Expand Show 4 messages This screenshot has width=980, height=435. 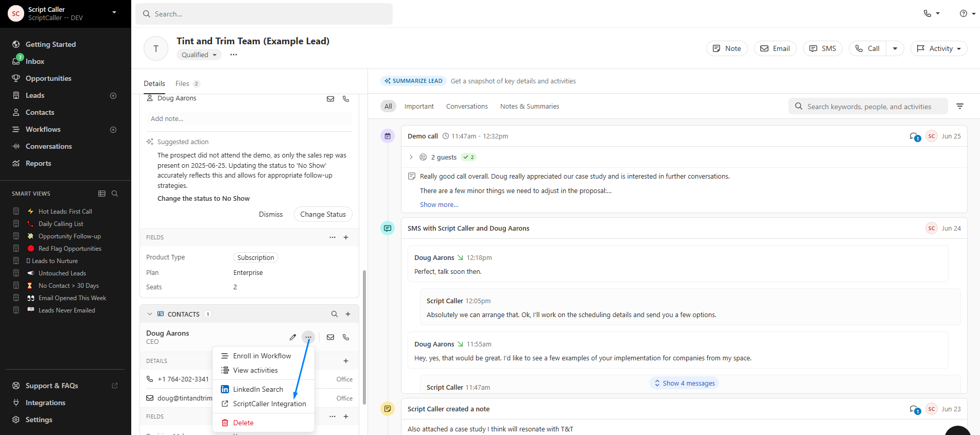click(x=685, y=383)
